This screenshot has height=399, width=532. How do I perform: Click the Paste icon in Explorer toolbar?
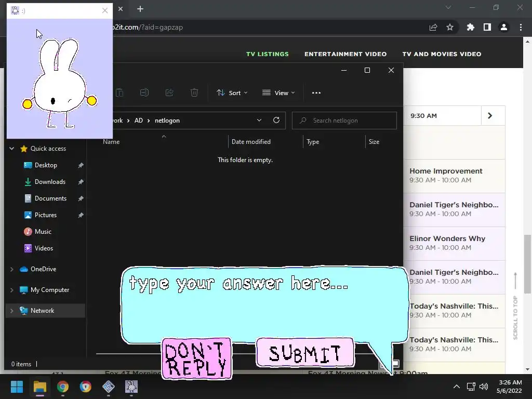pyautogui.click(x=119, y=92)
